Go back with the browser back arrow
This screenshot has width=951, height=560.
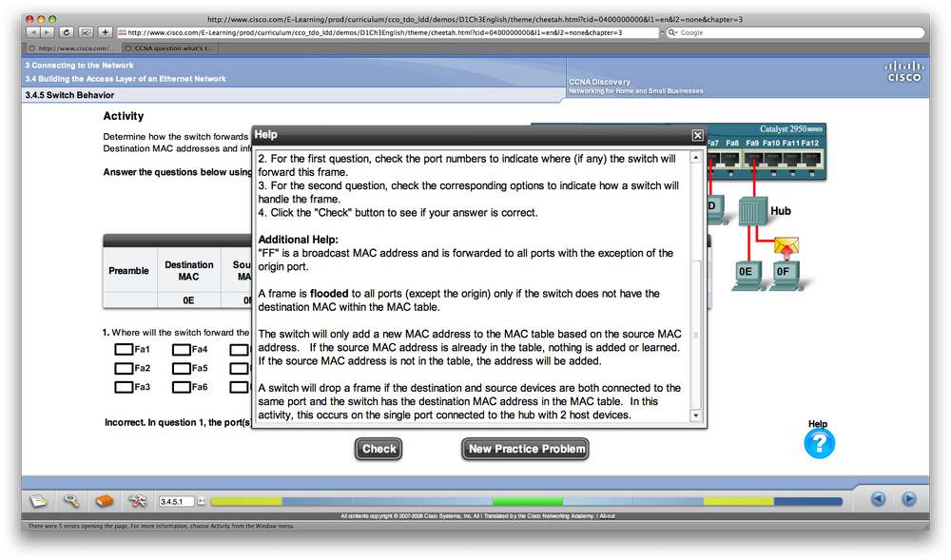pos(32,32)
